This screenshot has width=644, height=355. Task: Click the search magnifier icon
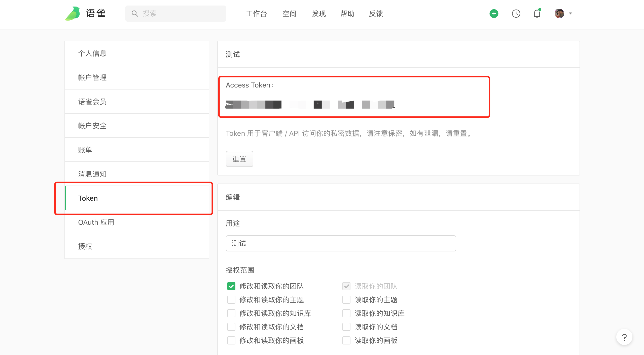135,14
